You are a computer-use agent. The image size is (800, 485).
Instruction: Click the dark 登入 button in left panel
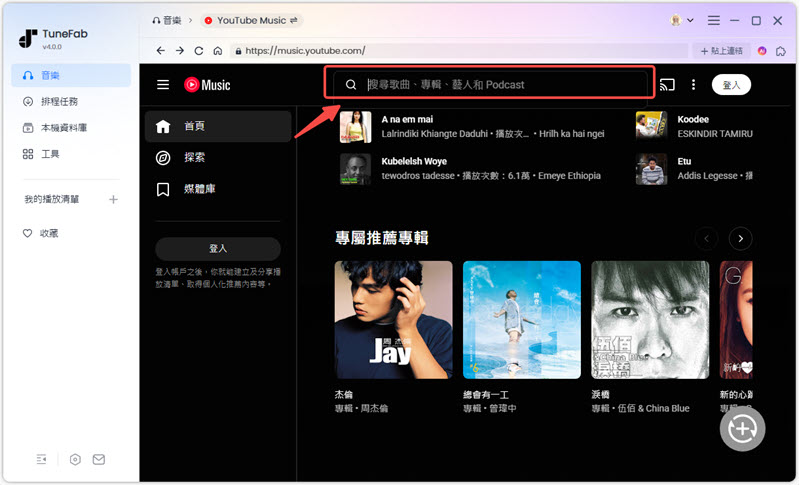pos(218,248)
